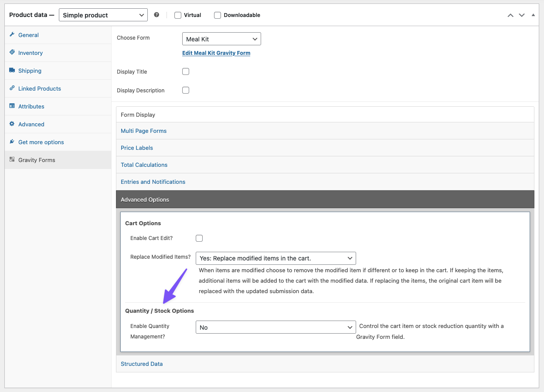Open the Enable Quantity Management dropdown
Viewport: 544px width, 392px height.
pos(275,328)
